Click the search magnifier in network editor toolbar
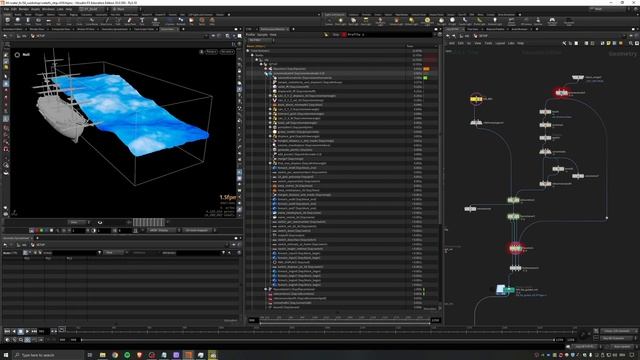The width and height of the screenshot is (640, 360). (x=630, y=43)
